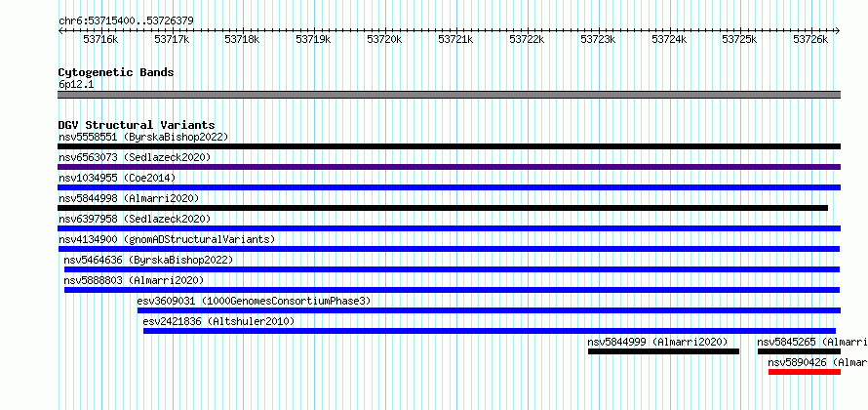Screen dimensions: 868x410
Task: Click the 53726k ruler tick label
Action: click(811, 39)
